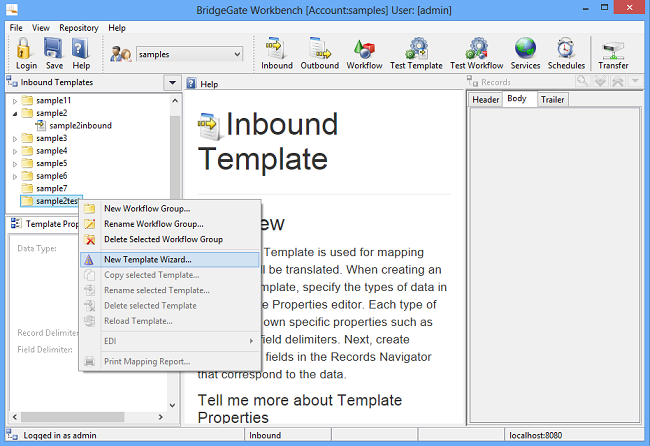
Task: Select the sample2inbound template
Action: tap(80, 125)
